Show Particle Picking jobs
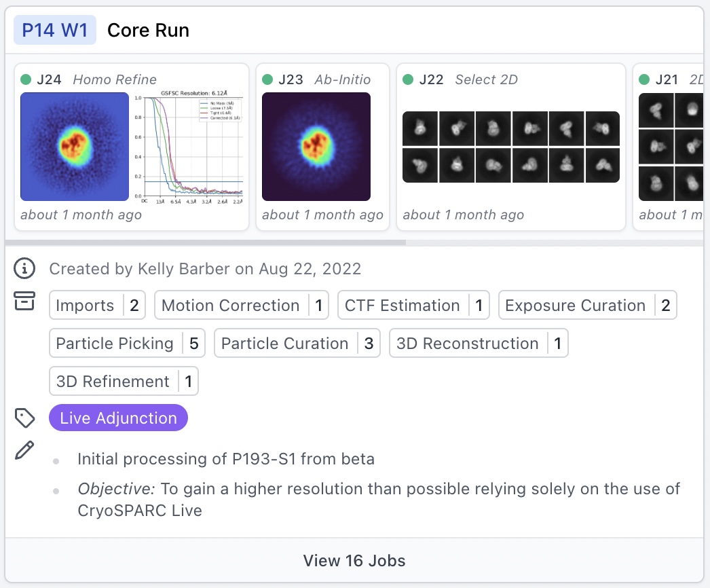This screenshot has width=710, height=588. coord(127,344)
